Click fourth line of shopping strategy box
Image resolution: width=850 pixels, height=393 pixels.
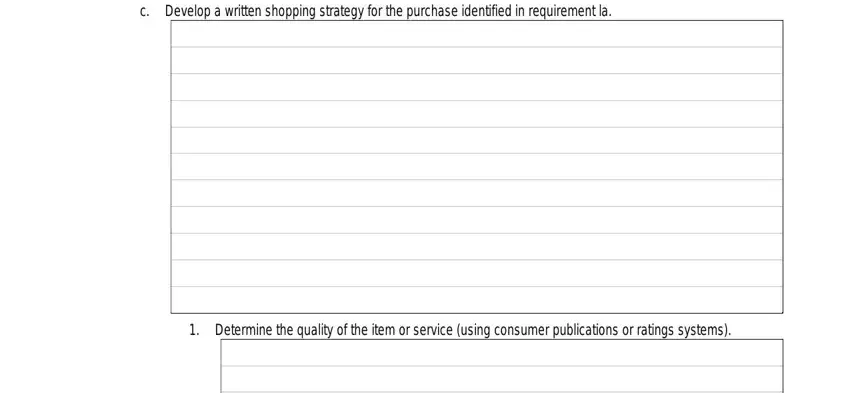476,113
